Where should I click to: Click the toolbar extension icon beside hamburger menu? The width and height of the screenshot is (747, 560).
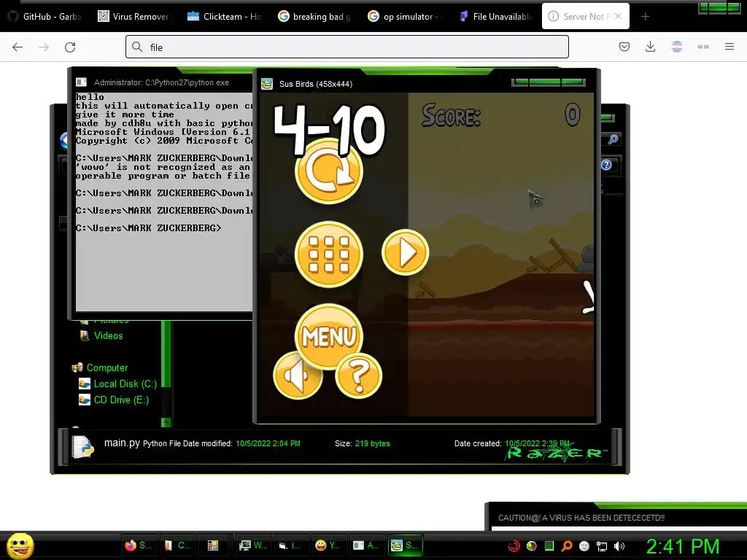703,47
